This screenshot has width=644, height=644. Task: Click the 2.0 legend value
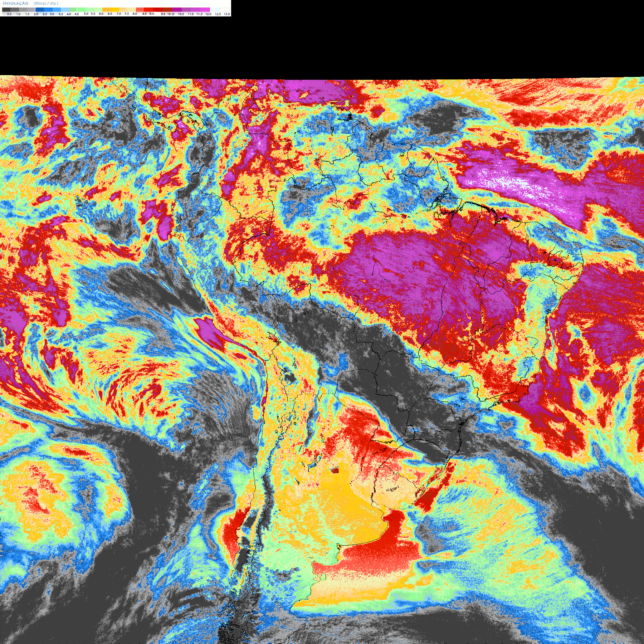(x=36, y=14)
